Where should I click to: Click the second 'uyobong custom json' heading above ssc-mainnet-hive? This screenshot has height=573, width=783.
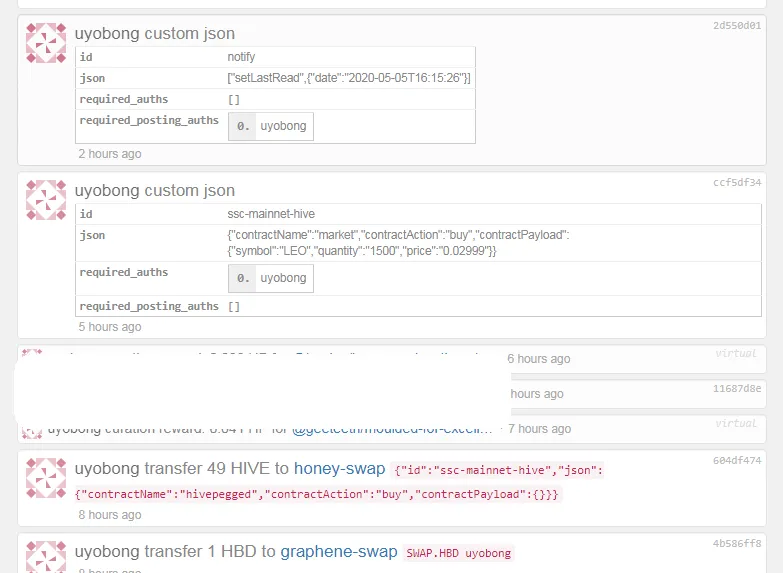(155, 190)
